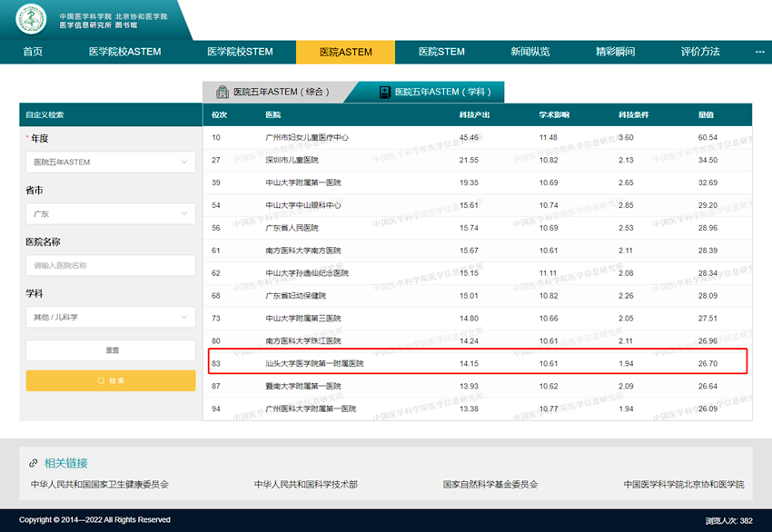Click the yellow 检索 search button

pyautogui.click(x=111, y=380)
